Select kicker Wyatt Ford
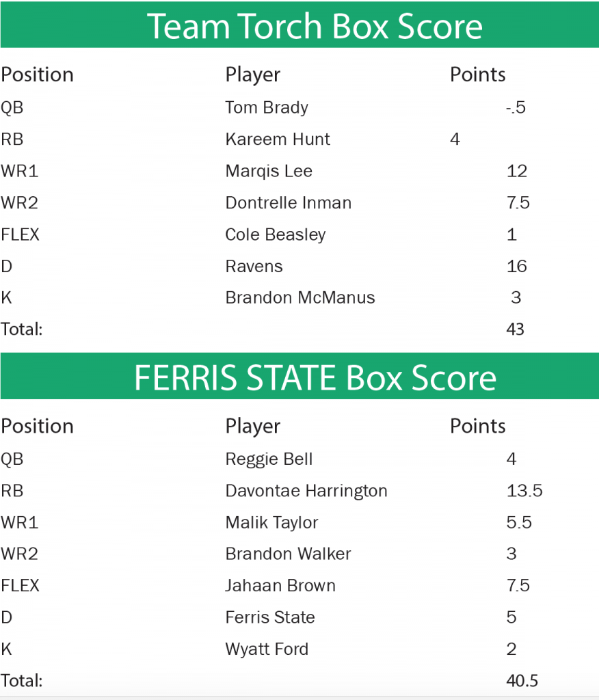This screenshot has height=700, width=599. tap(267, 649)
